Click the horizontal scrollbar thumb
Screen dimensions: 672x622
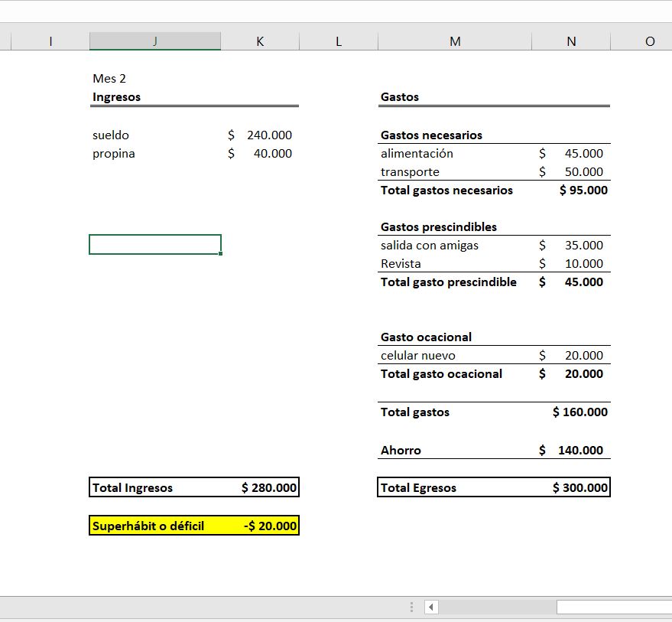614,607
